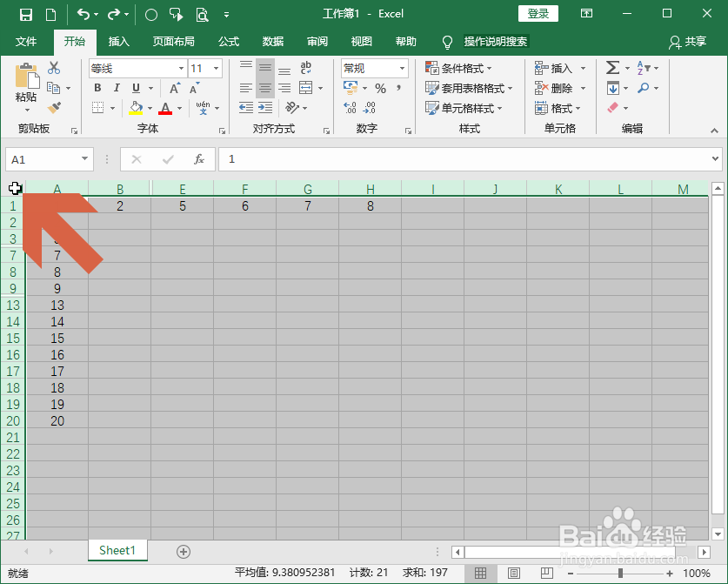Collapse the ribbon with the chevron
Image resolution: width=728 pixels, height=584 pixels.
tap(715, 131)
